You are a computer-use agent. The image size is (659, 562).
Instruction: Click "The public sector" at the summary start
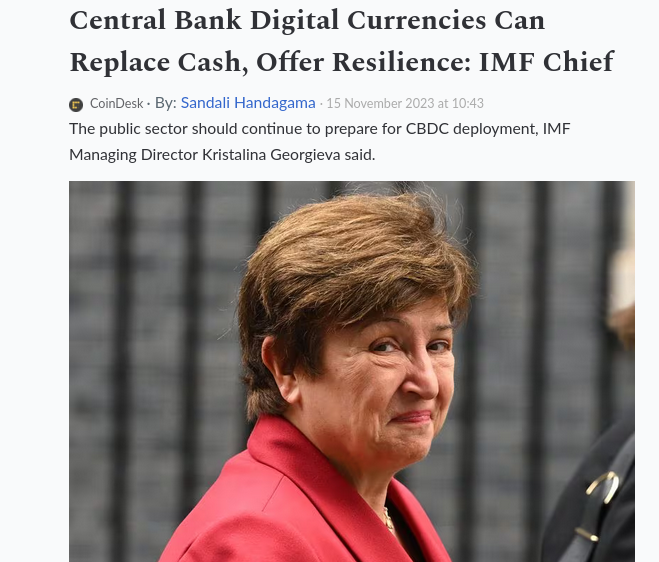click(x=128, y=129)
